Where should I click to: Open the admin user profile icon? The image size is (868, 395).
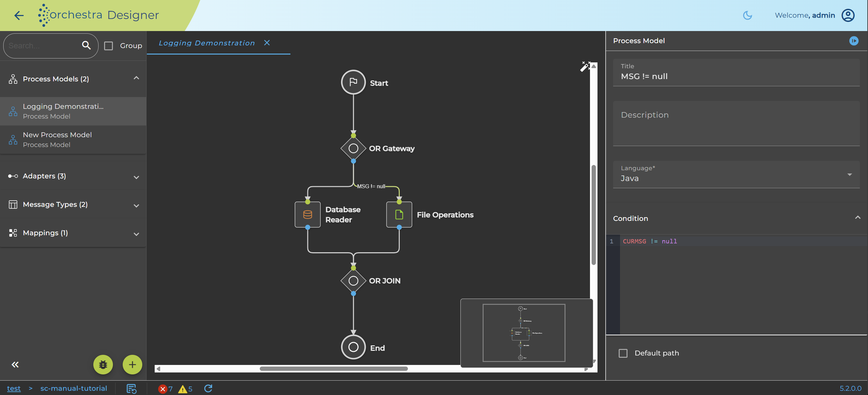tap(848, 15)
